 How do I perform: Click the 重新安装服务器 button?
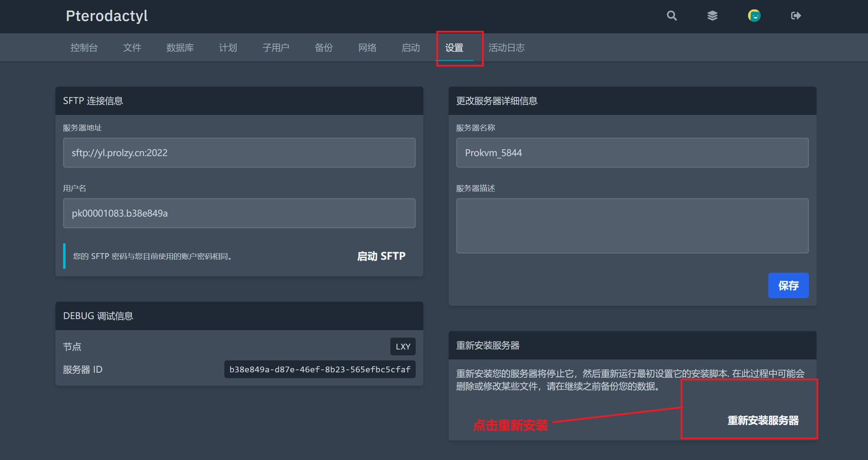(x=763, y=420)
